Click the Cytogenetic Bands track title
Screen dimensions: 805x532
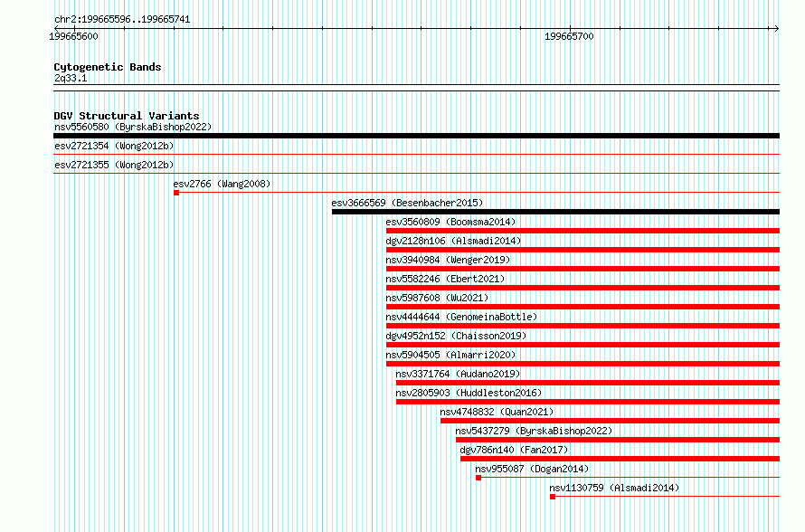(108, 67)
